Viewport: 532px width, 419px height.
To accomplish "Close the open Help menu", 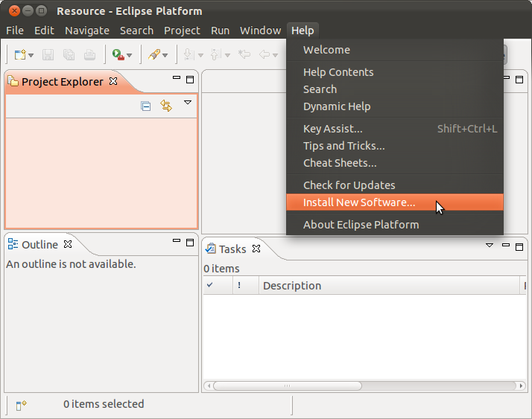I will [x=303, y=31].
